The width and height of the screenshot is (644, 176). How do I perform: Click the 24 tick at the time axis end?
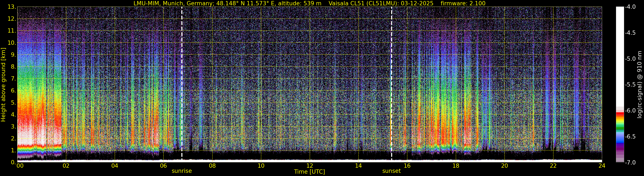(602, 166)
